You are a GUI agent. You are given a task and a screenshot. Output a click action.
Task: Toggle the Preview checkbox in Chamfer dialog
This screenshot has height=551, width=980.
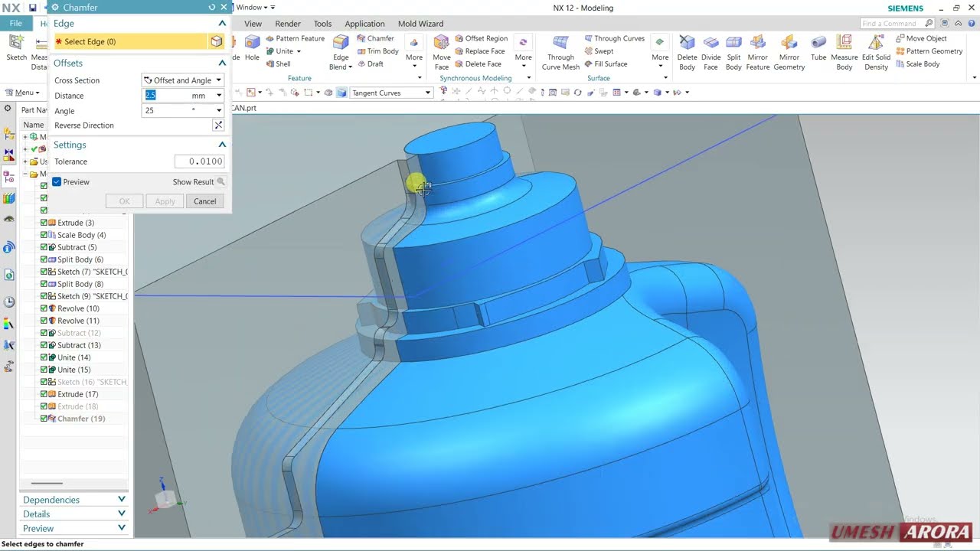point(57,182)
